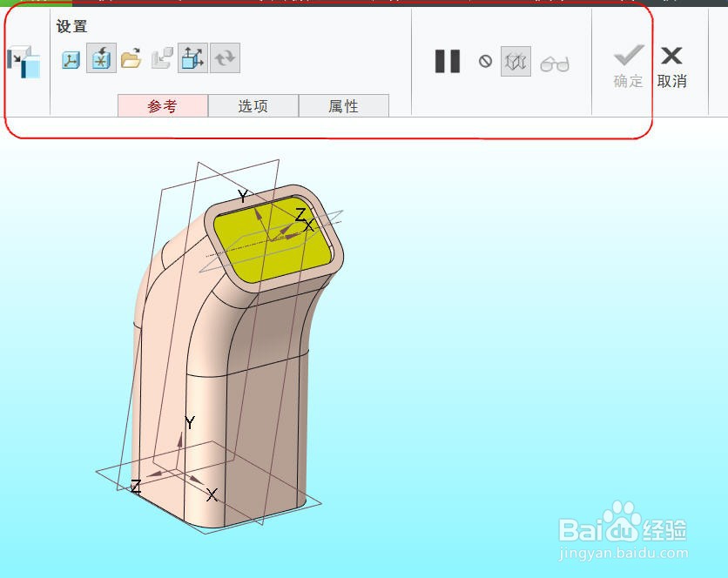Pause the feature with the pause button

448,61
